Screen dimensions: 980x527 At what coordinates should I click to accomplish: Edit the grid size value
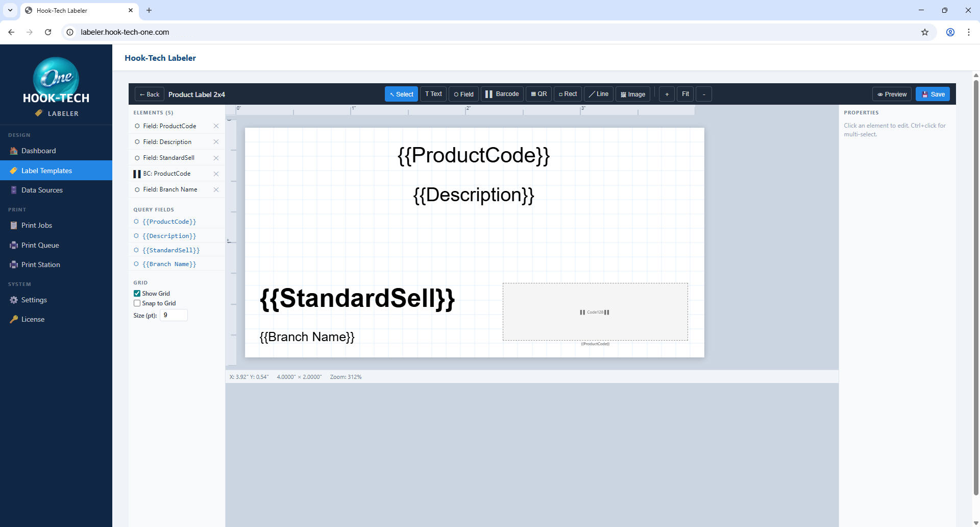[174, 315]
